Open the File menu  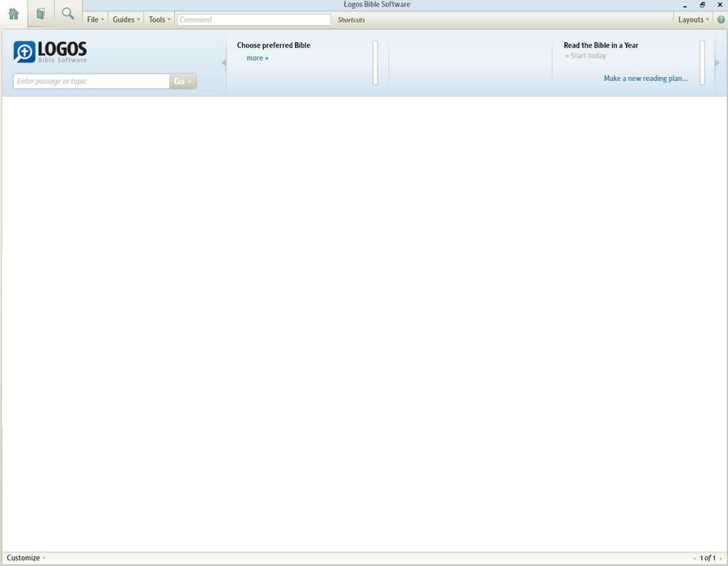click(94, 19)
